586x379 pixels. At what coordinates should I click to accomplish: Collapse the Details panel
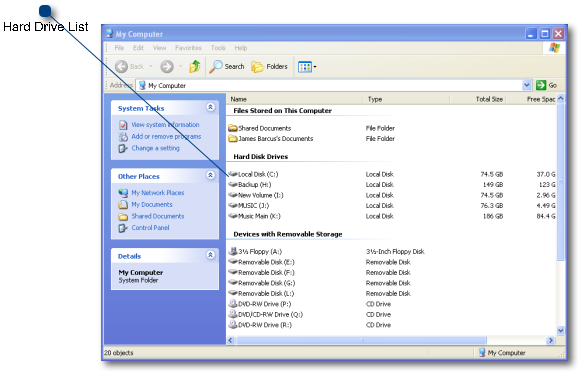tap(210, 255)
